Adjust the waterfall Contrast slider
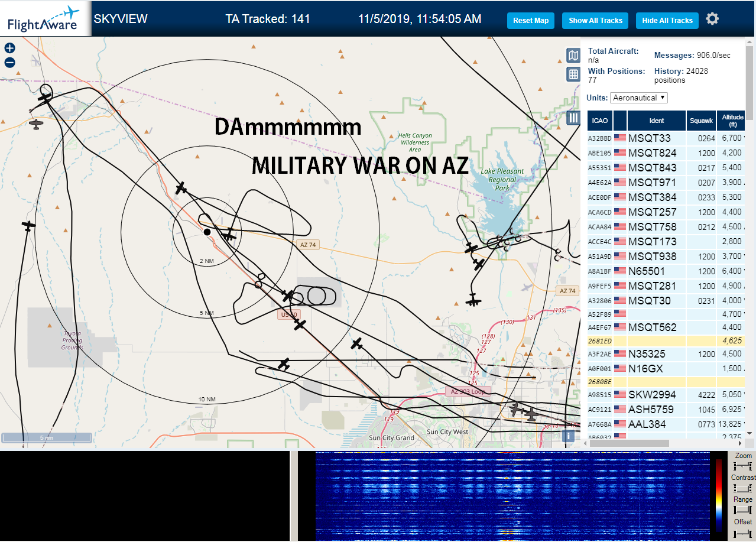The width and height of the screenshot is (756, 542). click(742, 488)
